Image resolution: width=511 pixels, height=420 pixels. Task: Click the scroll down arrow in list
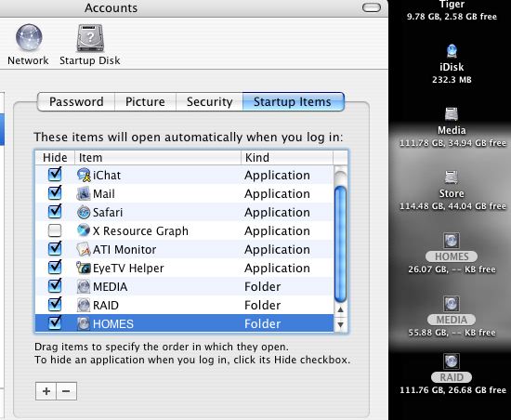[x=341, y=324]
